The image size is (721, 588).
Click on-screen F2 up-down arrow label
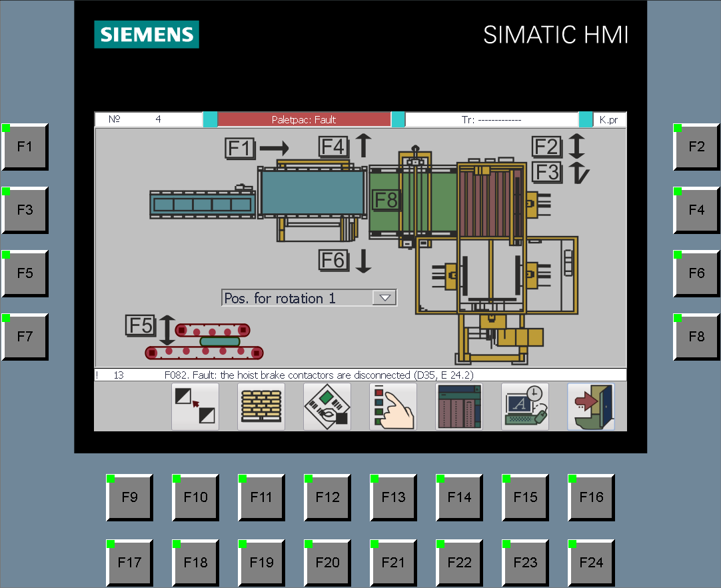pyautogui.click(x=558, y=147)
